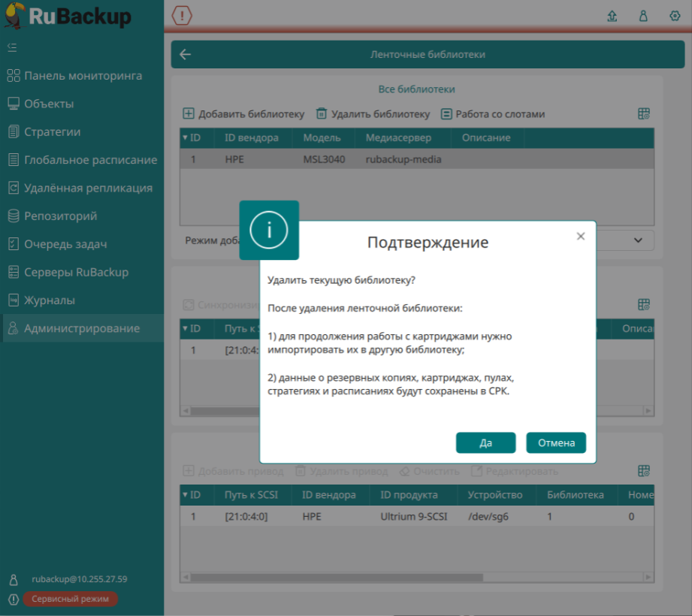
Task: Click the hexagon warning icon in header
Action: coord(182,15)
